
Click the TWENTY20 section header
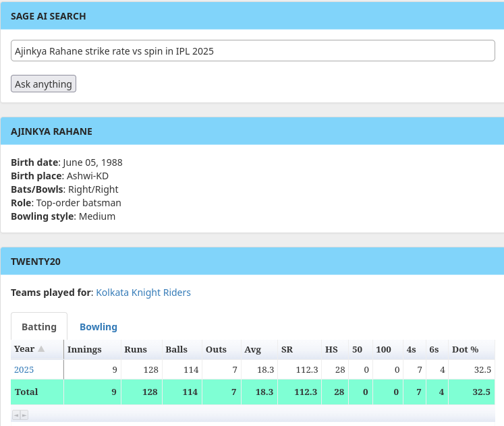click(x=252, y=262)
